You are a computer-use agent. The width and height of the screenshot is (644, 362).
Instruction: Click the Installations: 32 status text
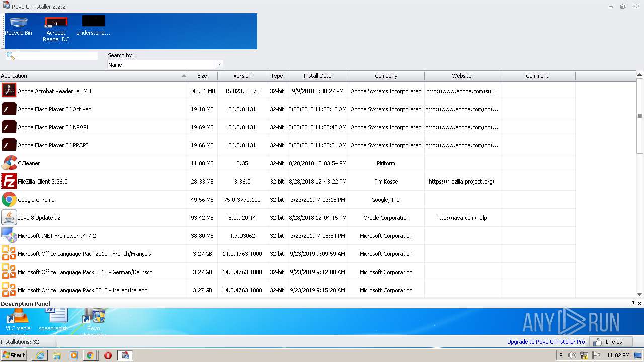tap(20, 342)
